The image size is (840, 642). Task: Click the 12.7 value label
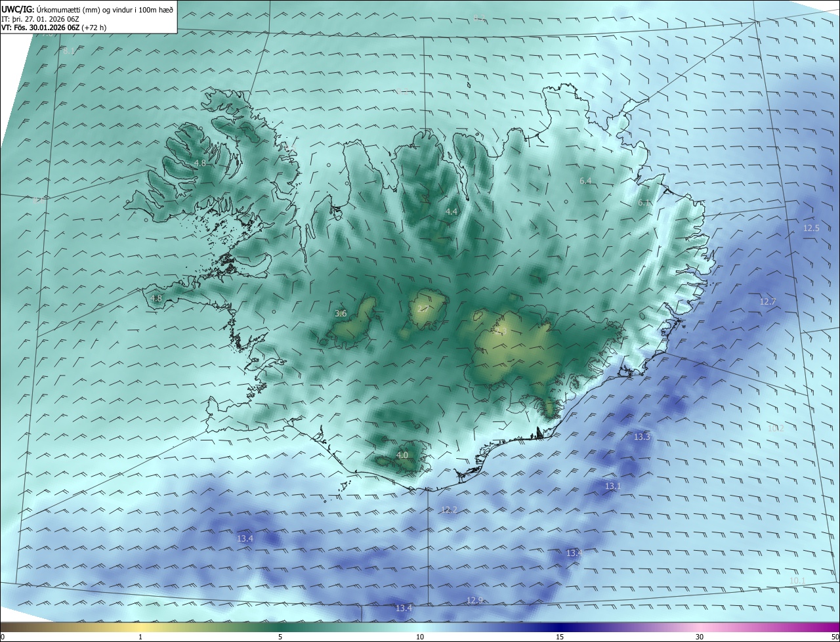pos(768,301)
